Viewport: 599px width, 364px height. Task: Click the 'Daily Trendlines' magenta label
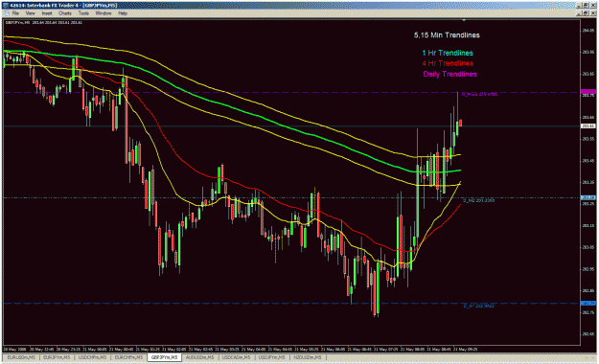click(449, 74)
